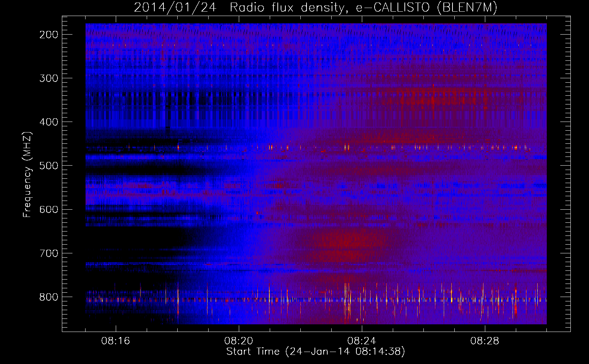Screen dimensions: 589x364
Task: Click the 400 frequency tick label
Action: 49,122
